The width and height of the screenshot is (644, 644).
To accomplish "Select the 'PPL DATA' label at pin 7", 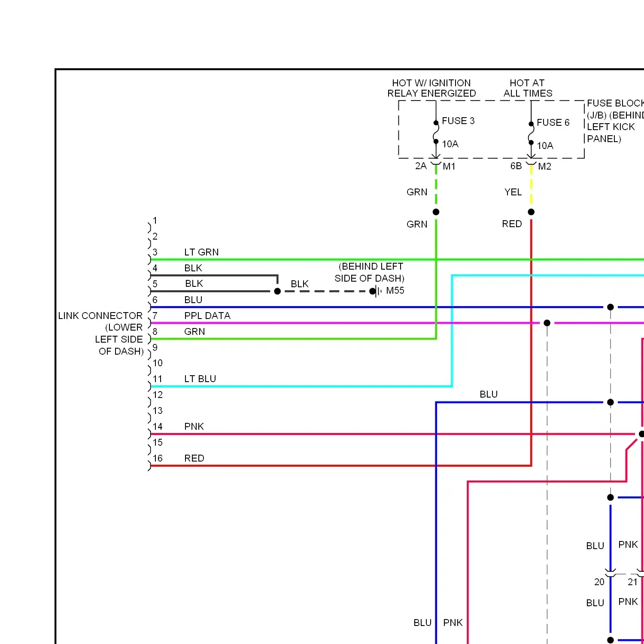I will click(x=207, y=316).
